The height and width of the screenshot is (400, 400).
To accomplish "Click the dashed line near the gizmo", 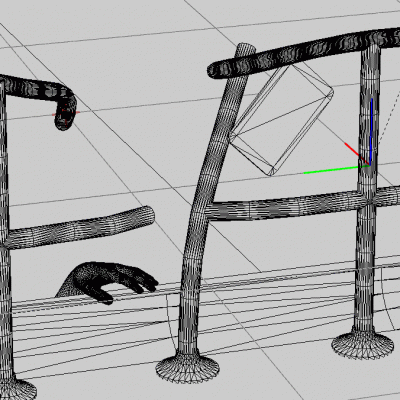I will pos(388,117).
